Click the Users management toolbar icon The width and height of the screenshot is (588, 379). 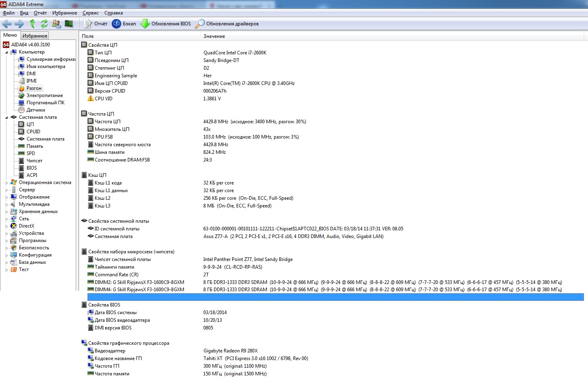(56, 24)
